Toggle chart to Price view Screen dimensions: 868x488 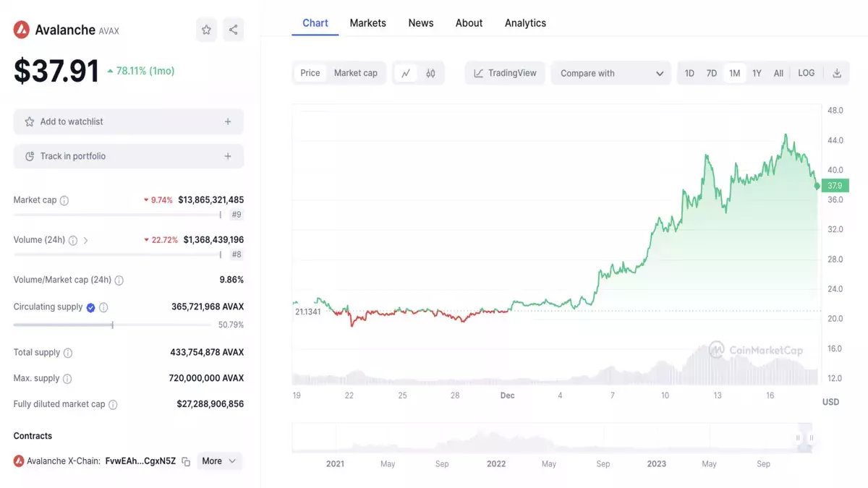pos(310,73)
